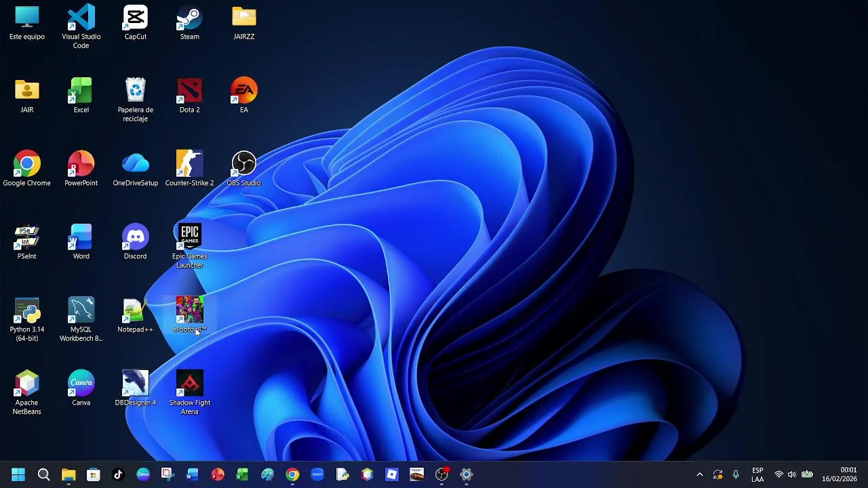
Task: Click the battery charging tray icon
Action: point(807,474)
